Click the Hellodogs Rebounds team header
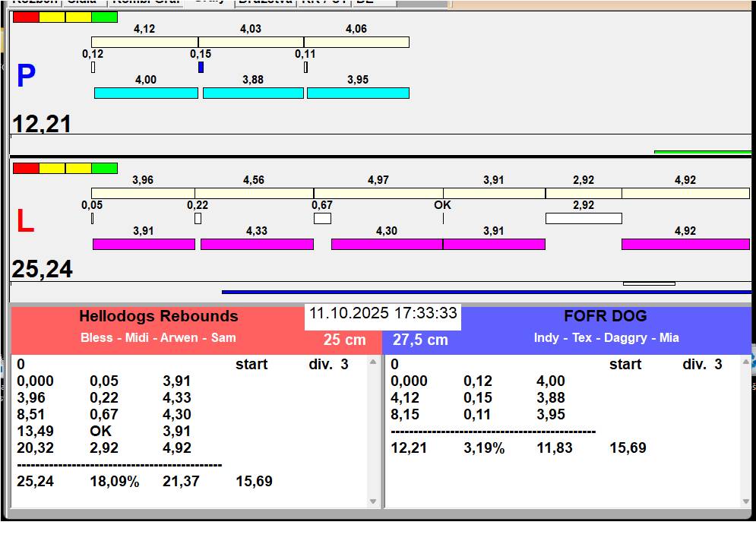Image resolution: width=756 pixels, height=544 pixels. coord(158,317)
